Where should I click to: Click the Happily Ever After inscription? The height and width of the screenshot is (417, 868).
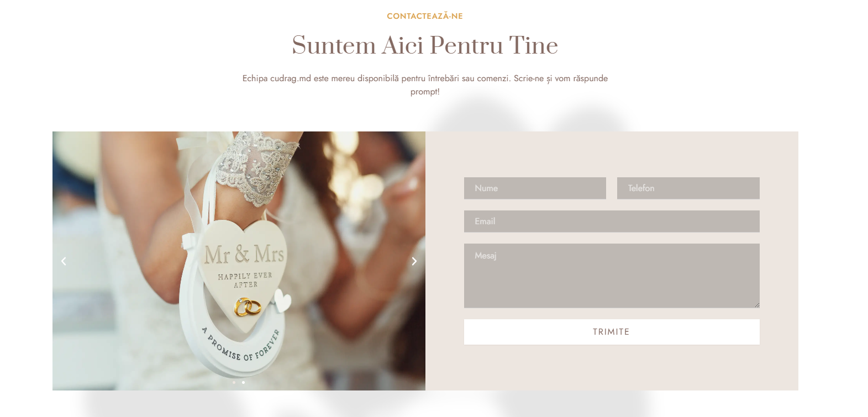click(245, 280)
